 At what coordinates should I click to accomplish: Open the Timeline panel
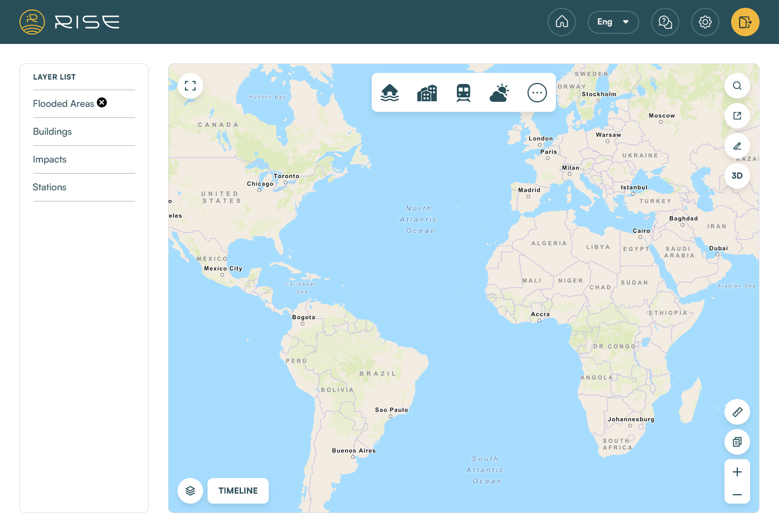(x=238, y=491)
